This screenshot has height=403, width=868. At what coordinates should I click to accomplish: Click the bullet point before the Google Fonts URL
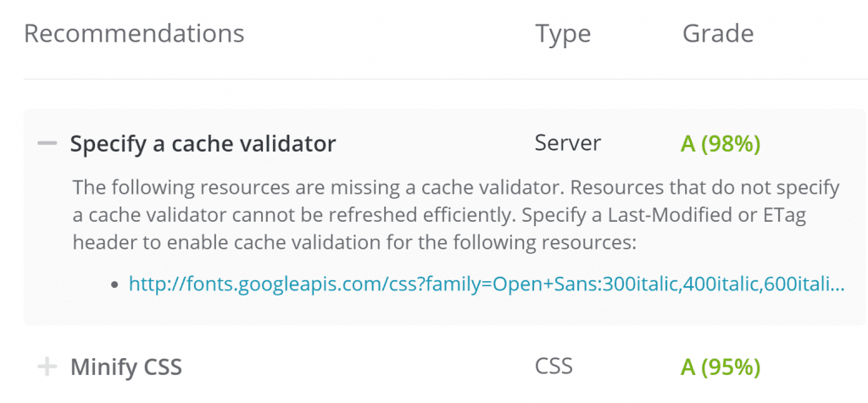[114, 284]
